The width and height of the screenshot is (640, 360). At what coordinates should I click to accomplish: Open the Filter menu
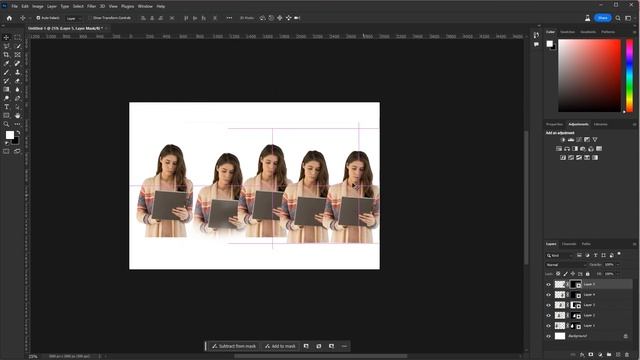(x=91, y=7)
